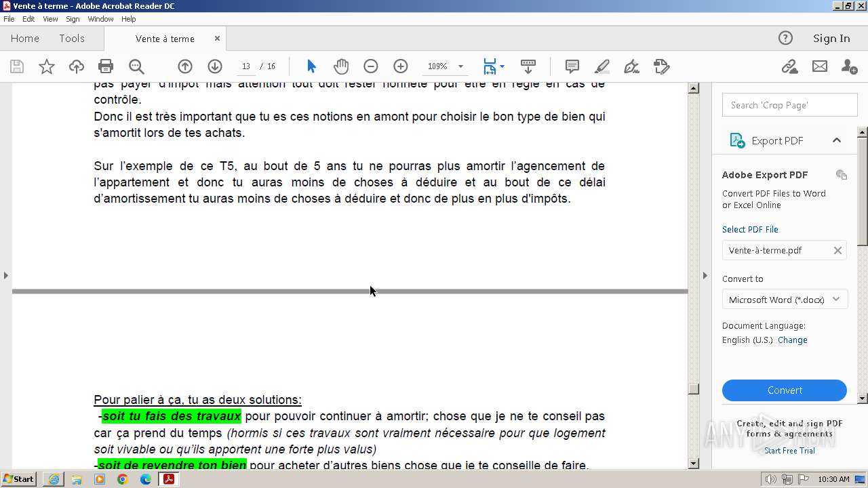Switch to the Tools tab
The width and height of the screenshot is (868, 488).
pyautogui.click(x=72, y=39)
